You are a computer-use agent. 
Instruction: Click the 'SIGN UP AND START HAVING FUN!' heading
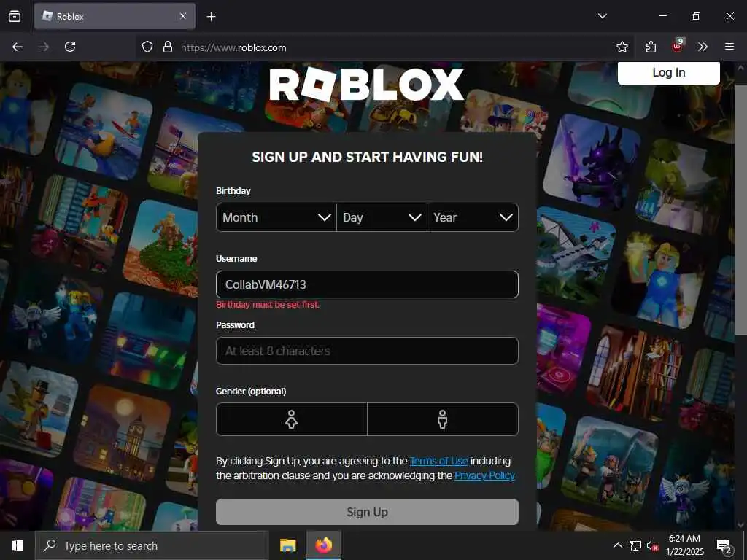pyautogui.click(x=368, y=157)
